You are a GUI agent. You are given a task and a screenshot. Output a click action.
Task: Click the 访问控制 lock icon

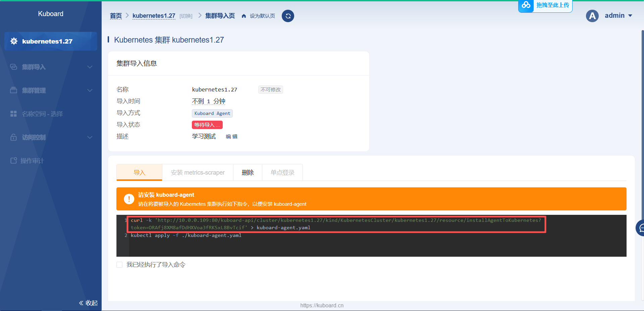point(13,137)
